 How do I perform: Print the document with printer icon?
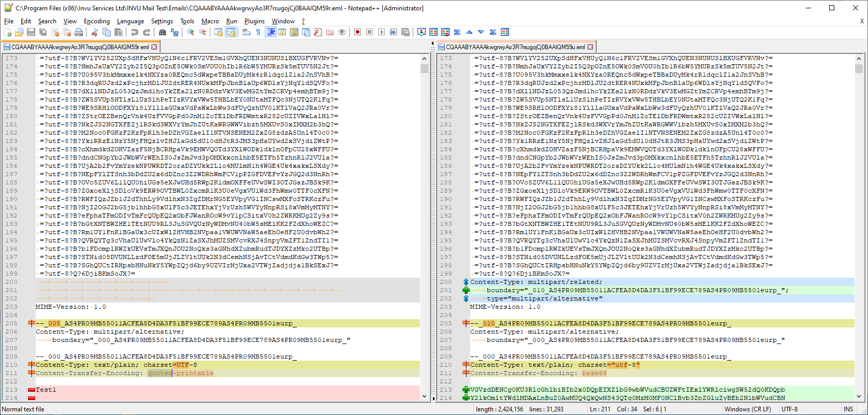79,32
